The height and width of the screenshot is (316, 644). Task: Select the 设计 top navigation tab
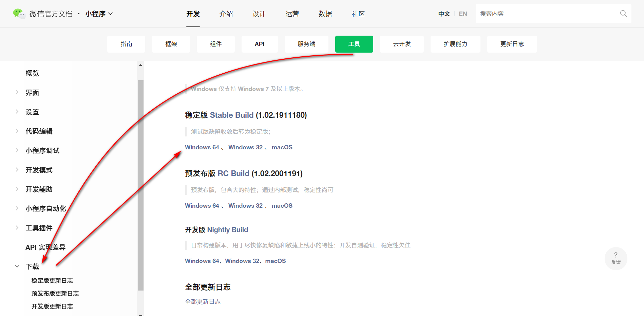[x=259, y=14]
